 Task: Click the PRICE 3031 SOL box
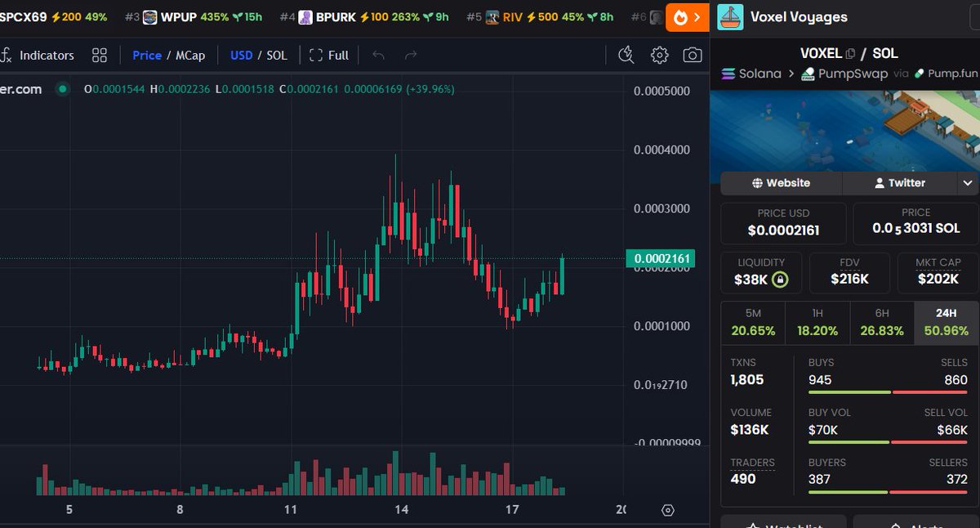click(915, 223)
